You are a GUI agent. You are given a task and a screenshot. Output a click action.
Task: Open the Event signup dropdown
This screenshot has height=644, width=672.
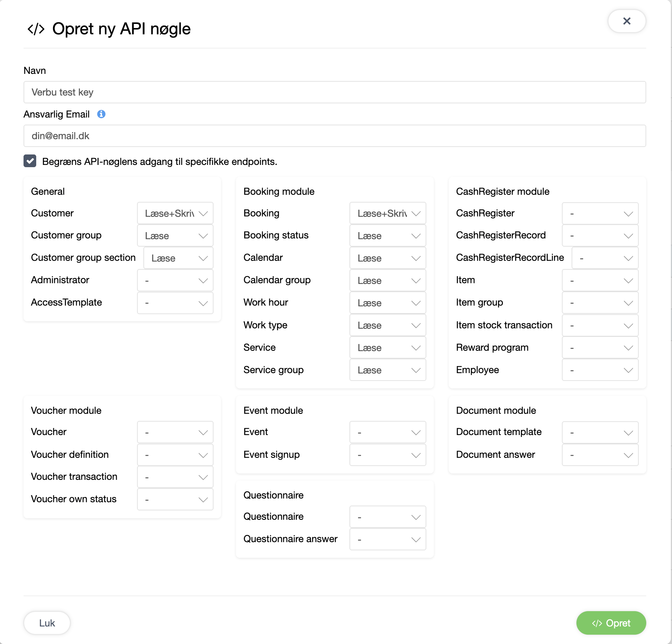coord(388,455)
